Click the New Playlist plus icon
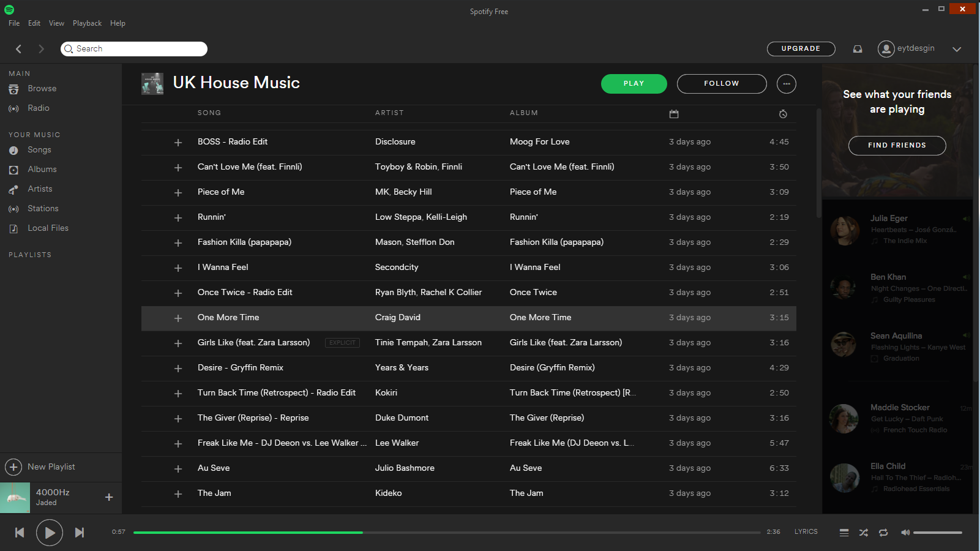The height and width of the screenshot is (551, 980). click(13, 467)
